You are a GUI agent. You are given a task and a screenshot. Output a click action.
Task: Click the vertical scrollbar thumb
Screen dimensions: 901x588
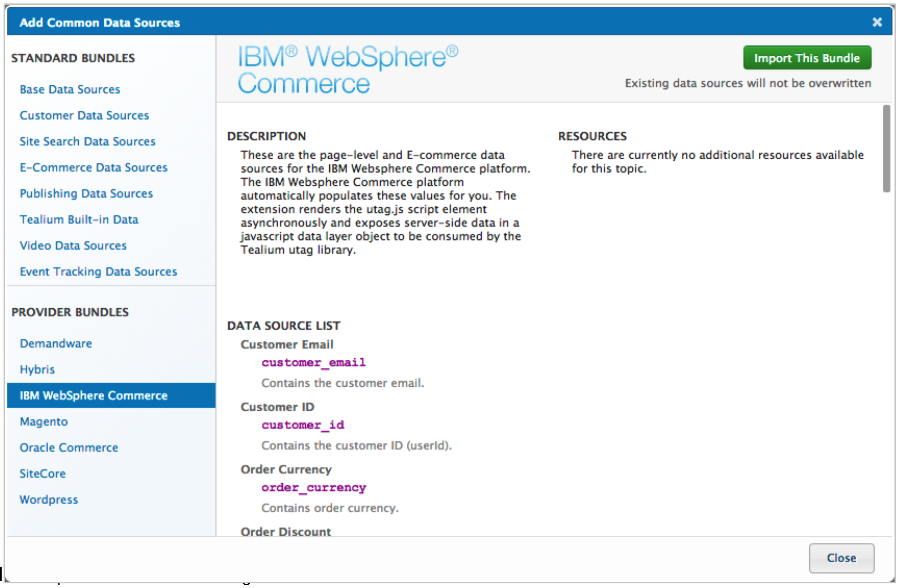tap(886, 149)
